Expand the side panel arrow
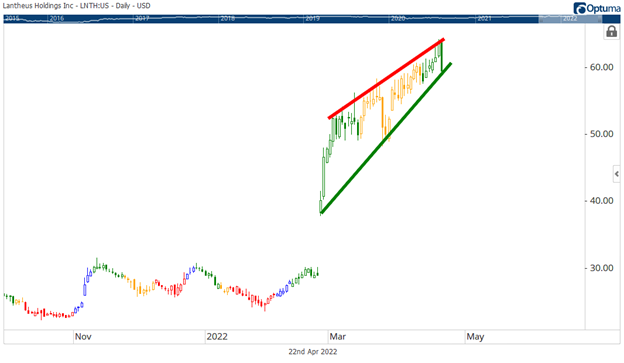This screenshot has height=363, width=624. coord(616,174)
